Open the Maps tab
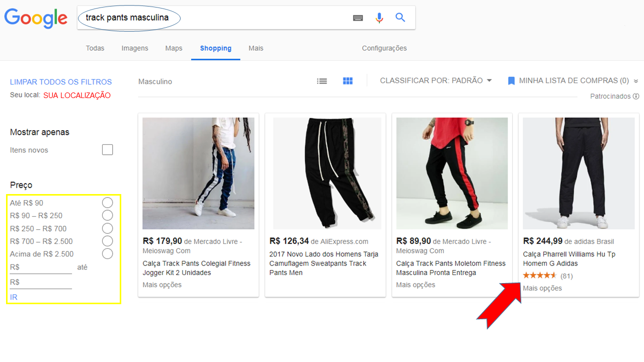This screenshot has width=644, height=362. 174,48
